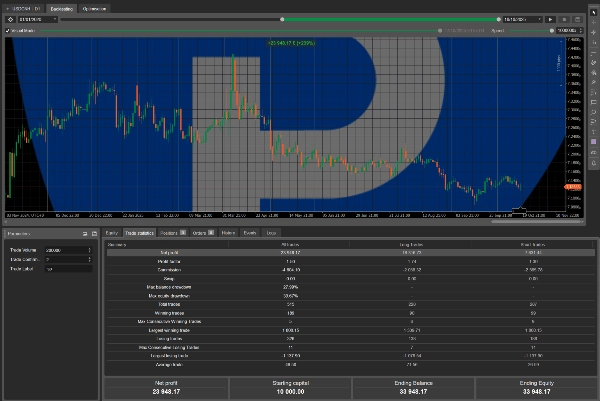
Task: Click the purple color square in right toolbar
Action: click(x=594, y=143)
